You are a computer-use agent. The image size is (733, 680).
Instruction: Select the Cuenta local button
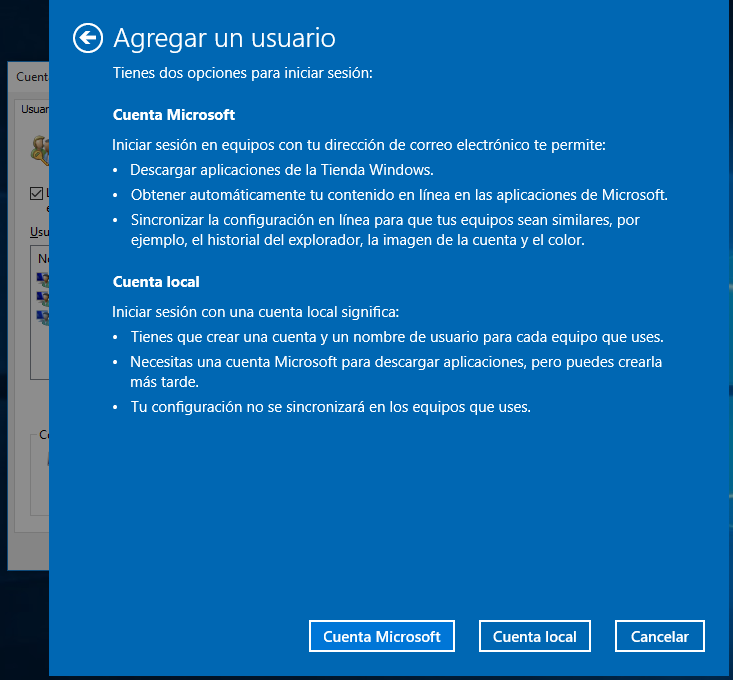click(534, 636)
